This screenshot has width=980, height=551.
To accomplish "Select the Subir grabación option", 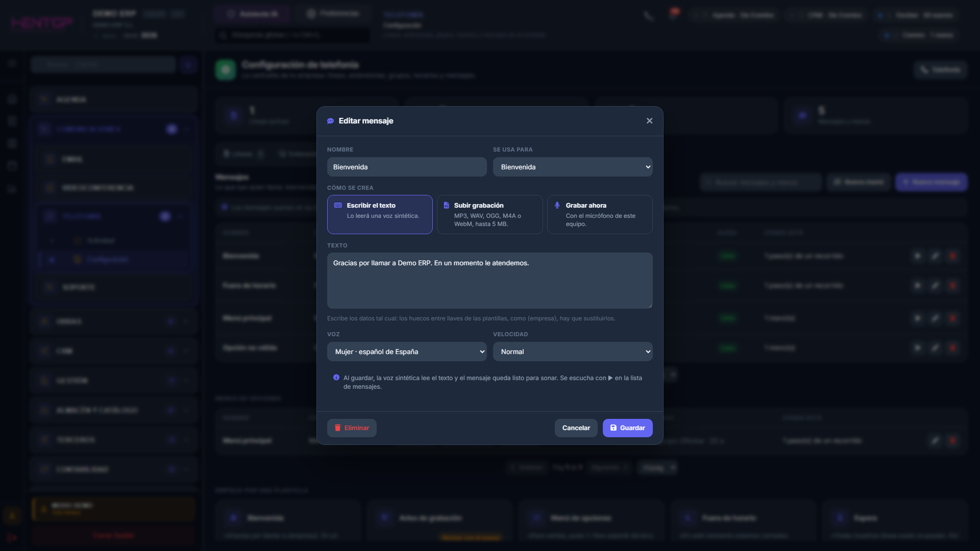I will (x=490, y=214).
